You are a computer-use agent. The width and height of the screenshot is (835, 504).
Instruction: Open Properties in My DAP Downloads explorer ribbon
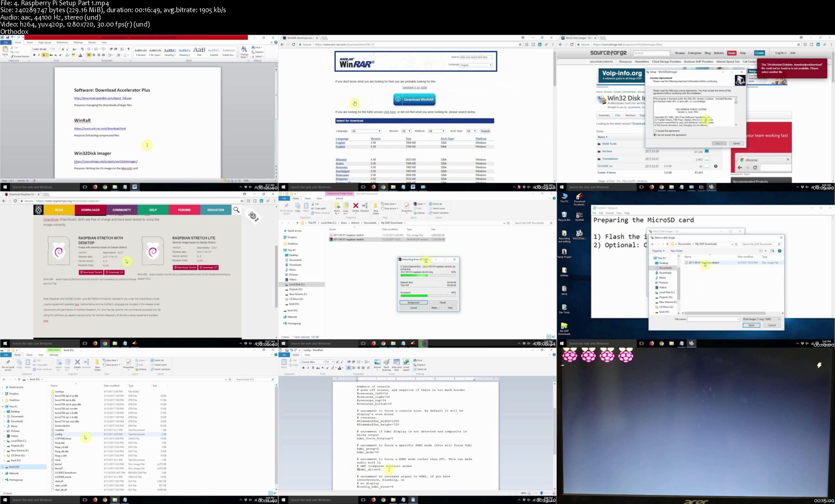(407, 207)
